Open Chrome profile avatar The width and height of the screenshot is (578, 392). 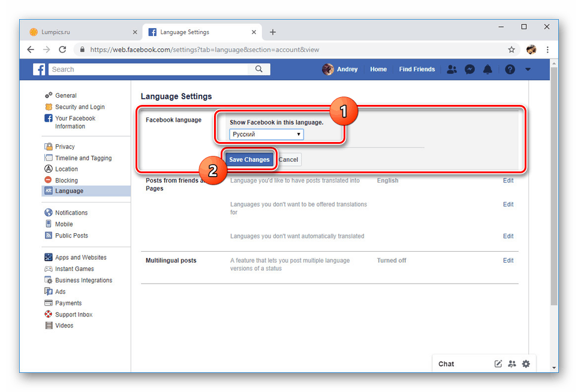pyautogui.click(x=531, y=49)
